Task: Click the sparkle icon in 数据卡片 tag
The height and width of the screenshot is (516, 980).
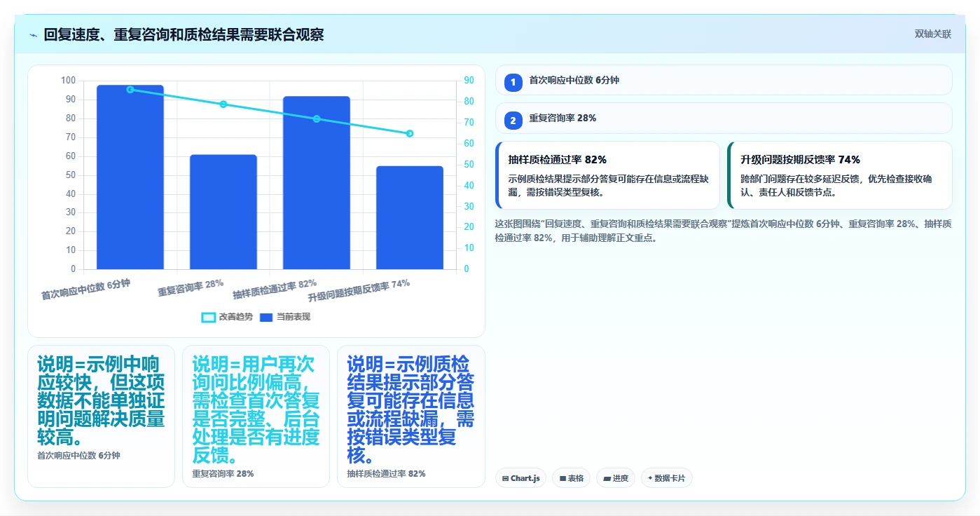Action: coord(650,478)
